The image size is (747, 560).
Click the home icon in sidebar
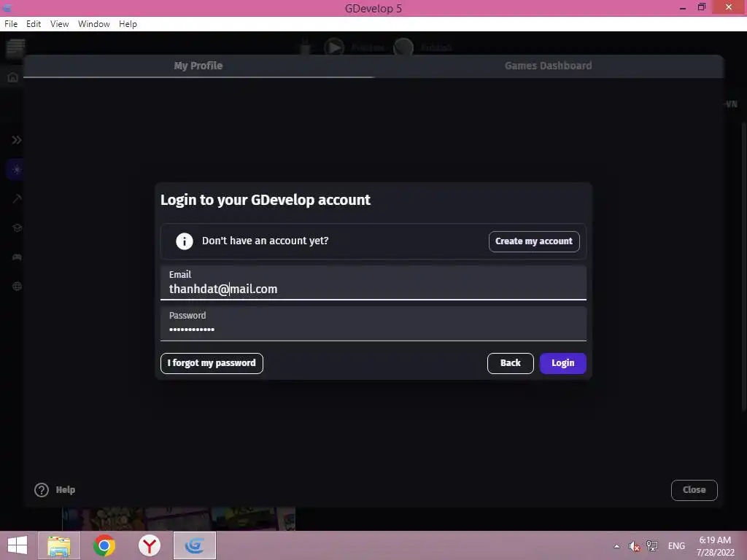coord(13,77)
